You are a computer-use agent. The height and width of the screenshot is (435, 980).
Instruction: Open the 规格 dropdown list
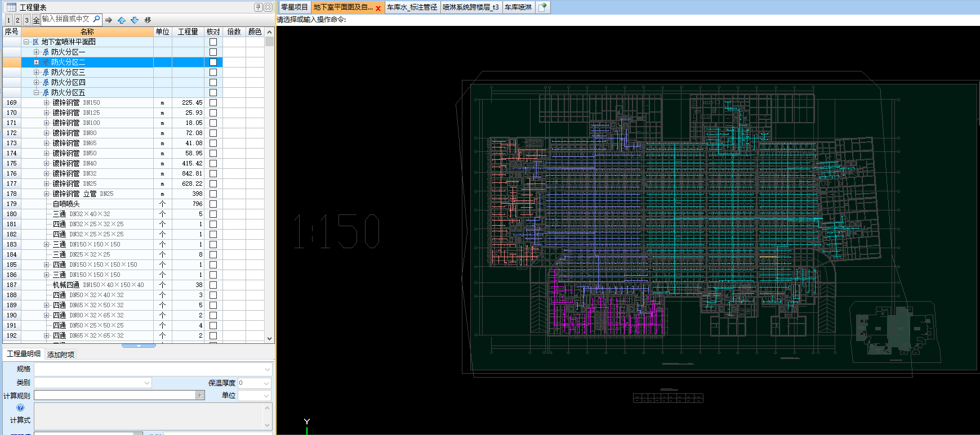point(268,370)
